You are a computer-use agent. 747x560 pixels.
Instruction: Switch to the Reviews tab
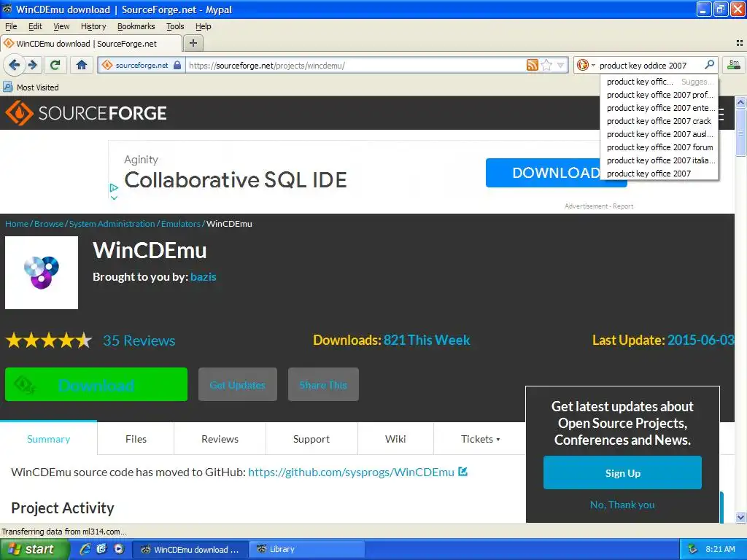coord(220,439)
